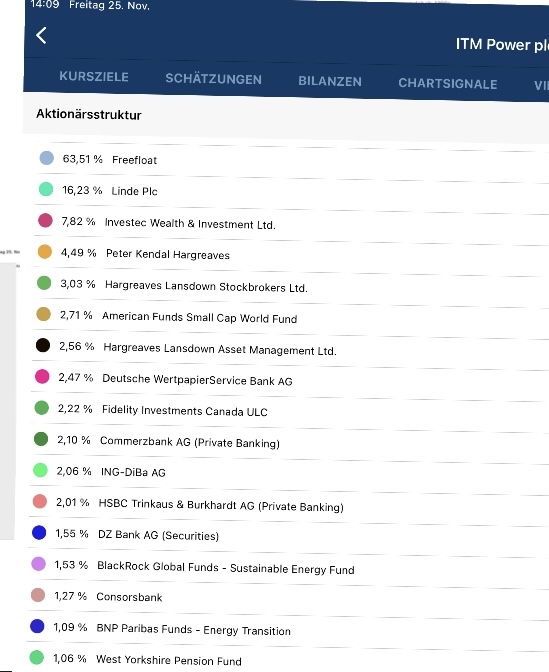Select Peter Kendal Hargreaves entry
The image size is (549, 672).
tap(168, 254)
